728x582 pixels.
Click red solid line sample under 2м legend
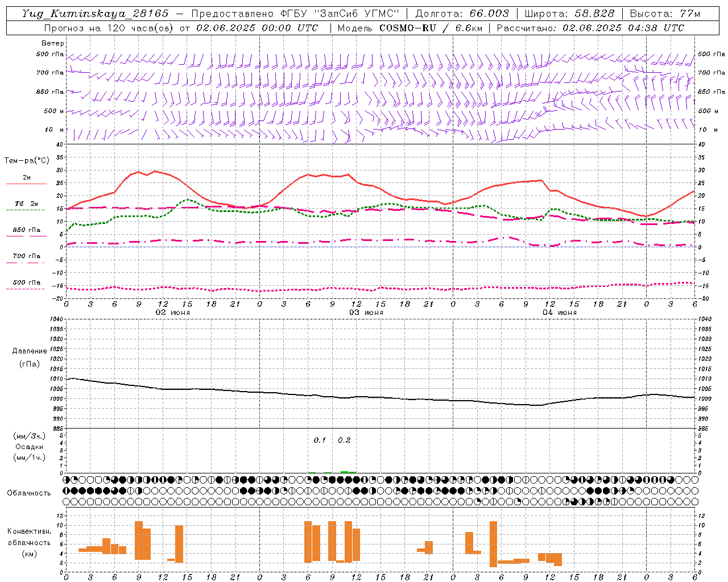coord(26,184)
